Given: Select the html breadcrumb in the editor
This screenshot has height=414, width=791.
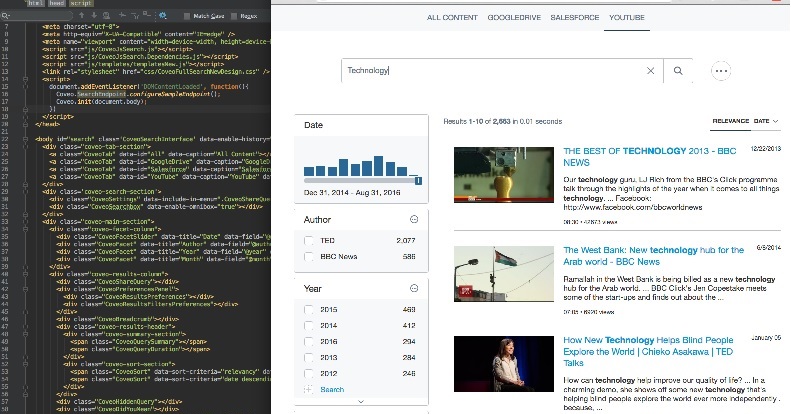Looking at the screenshot, I should [x=35, y=3].
